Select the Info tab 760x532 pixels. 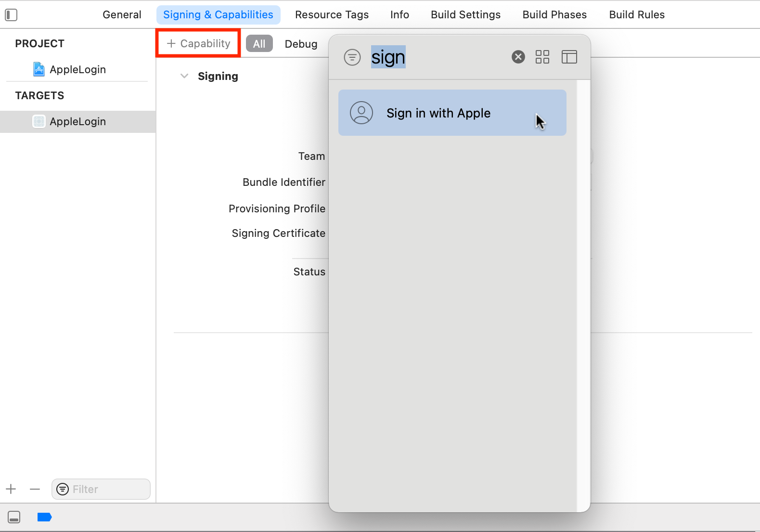399,15
